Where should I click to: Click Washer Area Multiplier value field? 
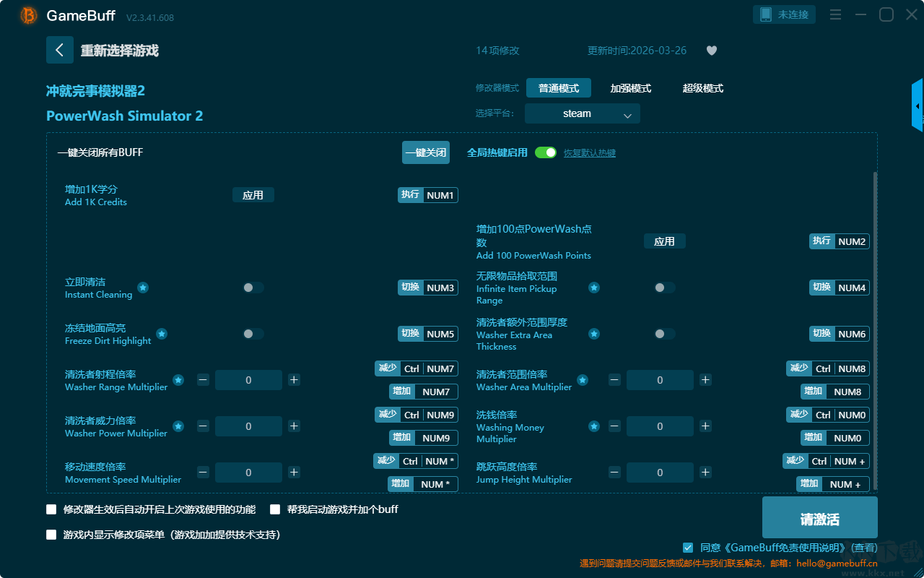point(660,380)
